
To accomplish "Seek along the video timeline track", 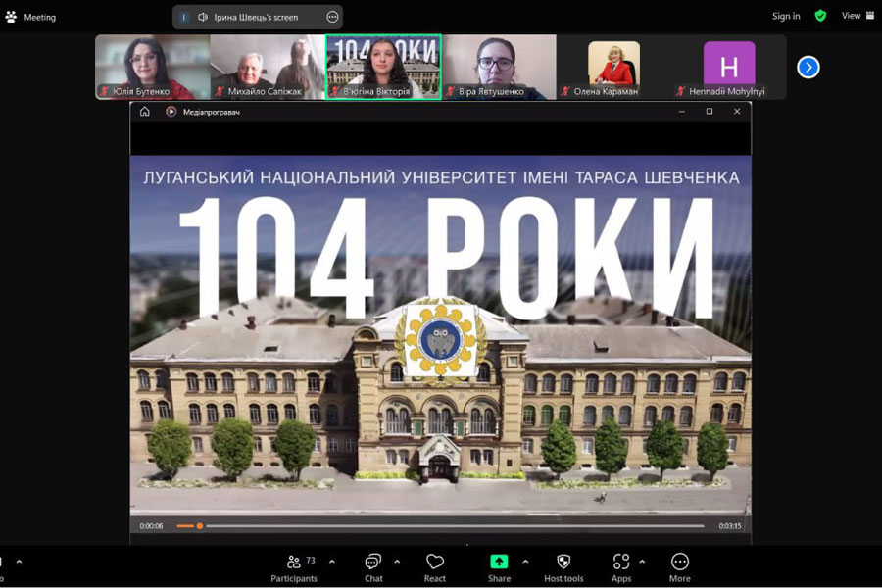I will [440, 526].
